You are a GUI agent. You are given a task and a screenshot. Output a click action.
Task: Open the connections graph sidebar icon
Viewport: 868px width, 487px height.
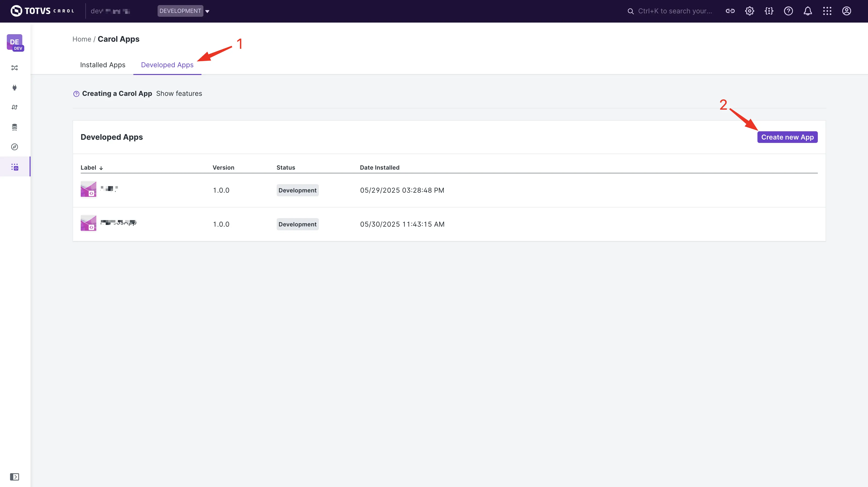(15, 68)
